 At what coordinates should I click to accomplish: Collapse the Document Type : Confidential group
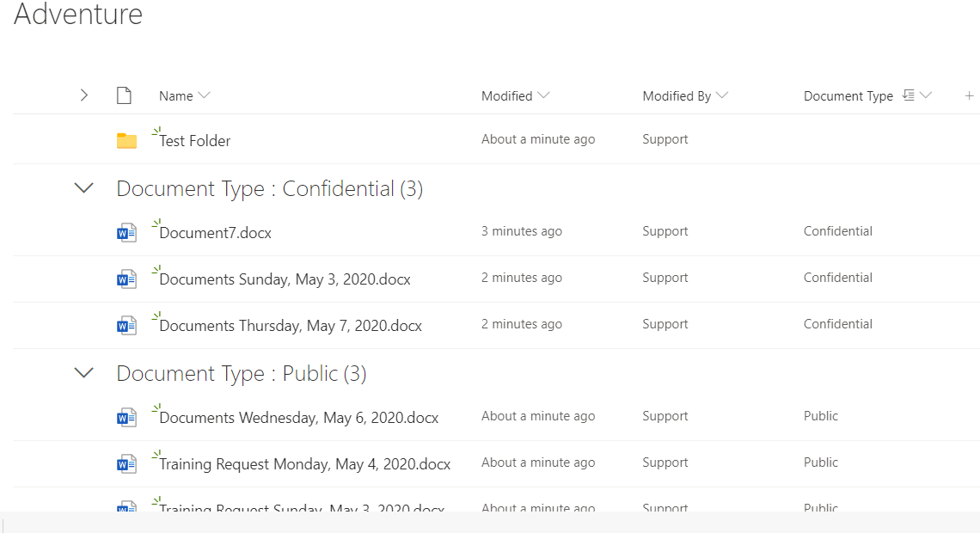(x=83, y=187)
